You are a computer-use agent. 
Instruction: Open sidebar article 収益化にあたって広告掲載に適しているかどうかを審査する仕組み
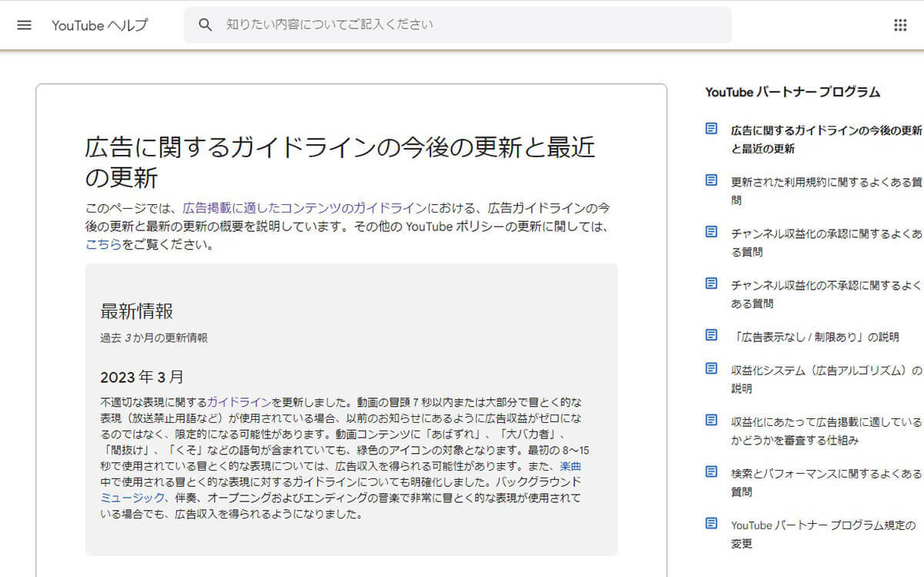[826, 431]
